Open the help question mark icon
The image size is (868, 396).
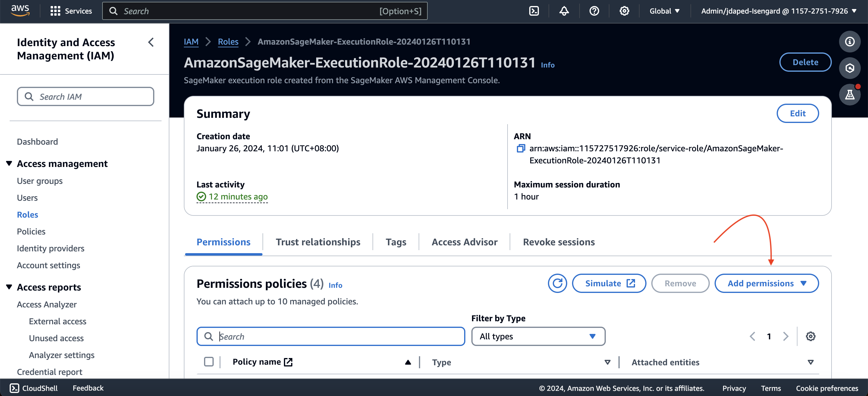[x=594, y=11]
